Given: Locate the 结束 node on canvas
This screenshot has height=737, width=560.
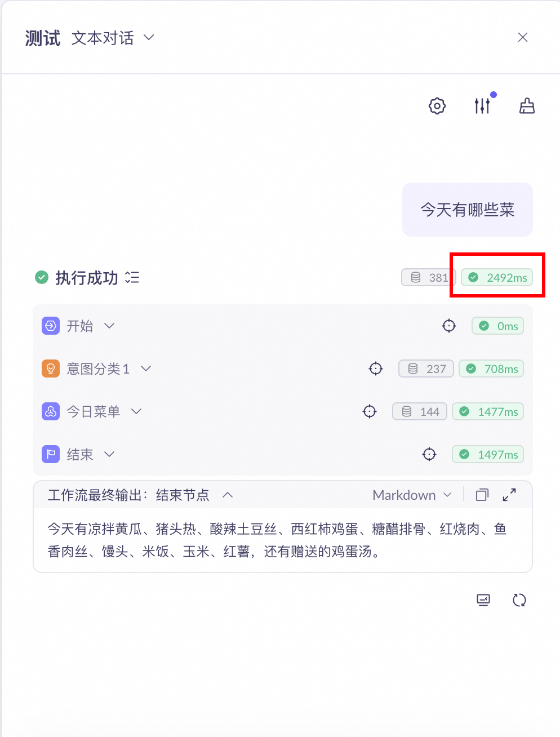Looking at the screenshot, I should (x=429, y=454).
